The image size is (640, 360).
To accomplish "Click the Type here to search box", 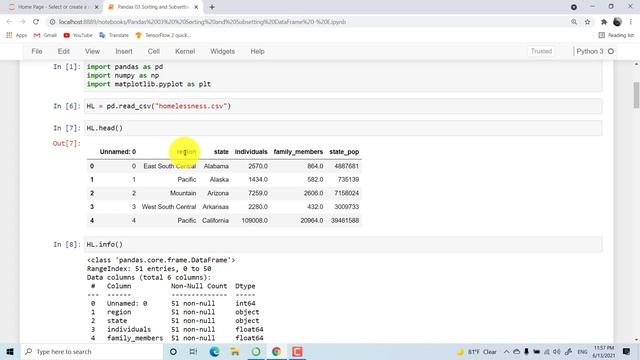I will click(91, 351).
